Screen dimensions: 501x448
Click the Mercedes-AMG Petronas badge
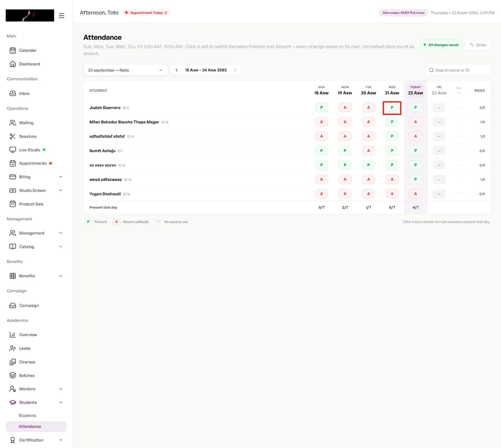point(404,13)
